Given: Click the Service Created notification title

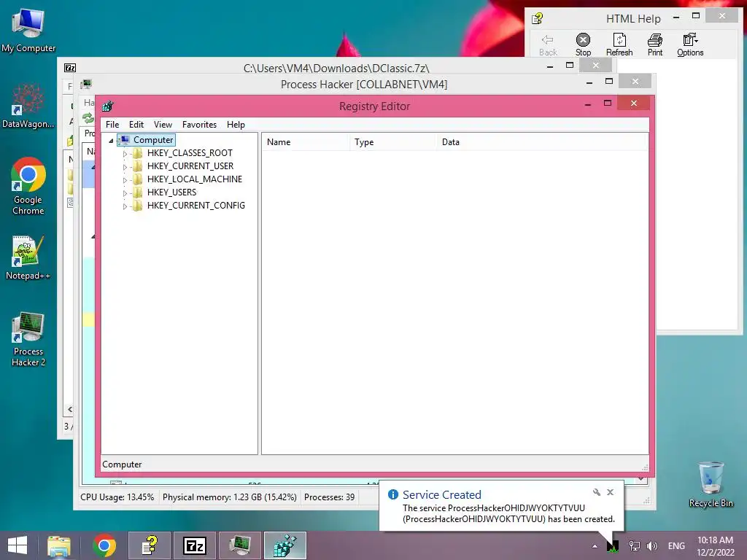Looking at the screenshot, I should (x=441, y=495).
